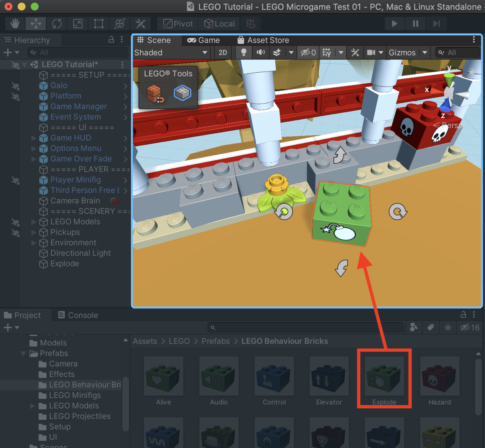This screenshot has height=448, width=485.
Task: Open the Gizmos dropdown arrow
Action: [425, 53]
